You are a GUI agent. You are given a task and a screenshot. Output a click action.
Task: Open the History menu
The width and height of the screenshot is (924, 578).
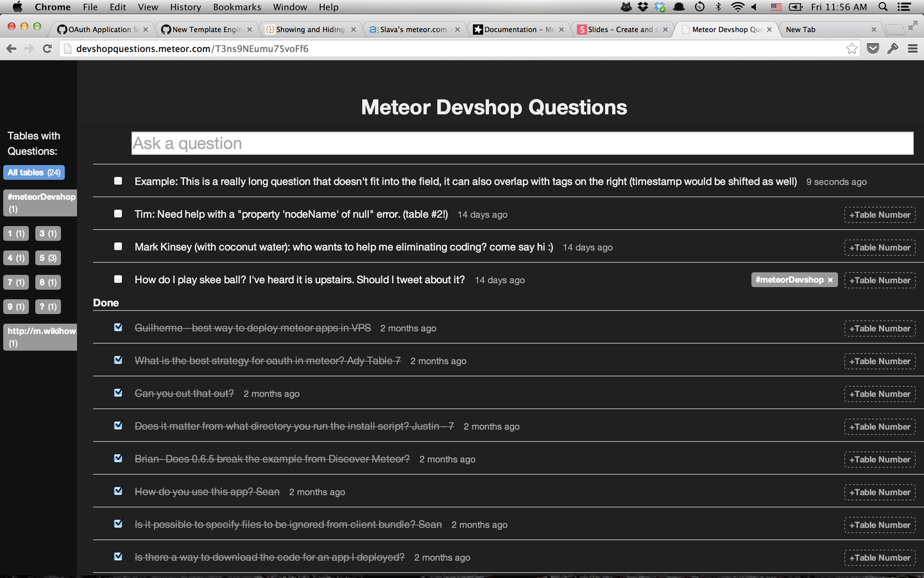click(x=185, y=6)
